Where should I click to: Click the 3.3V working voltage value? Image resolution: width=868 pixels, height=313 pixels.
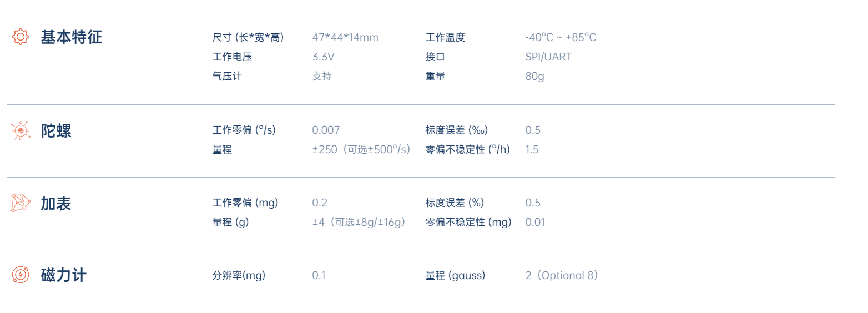(324, 57)
